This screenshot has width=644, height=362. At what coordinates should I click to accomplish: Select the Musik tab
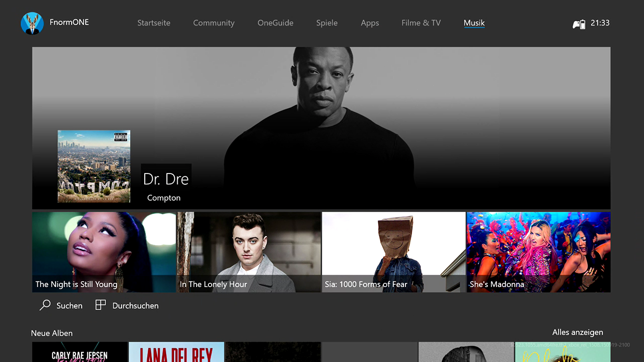[x=474, y=23]
